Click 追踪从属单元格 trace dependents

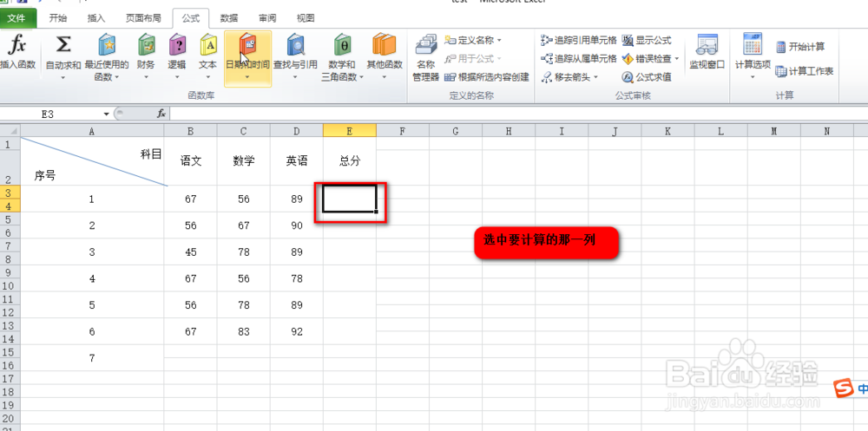pyautogui.click(x=578, y=59)
